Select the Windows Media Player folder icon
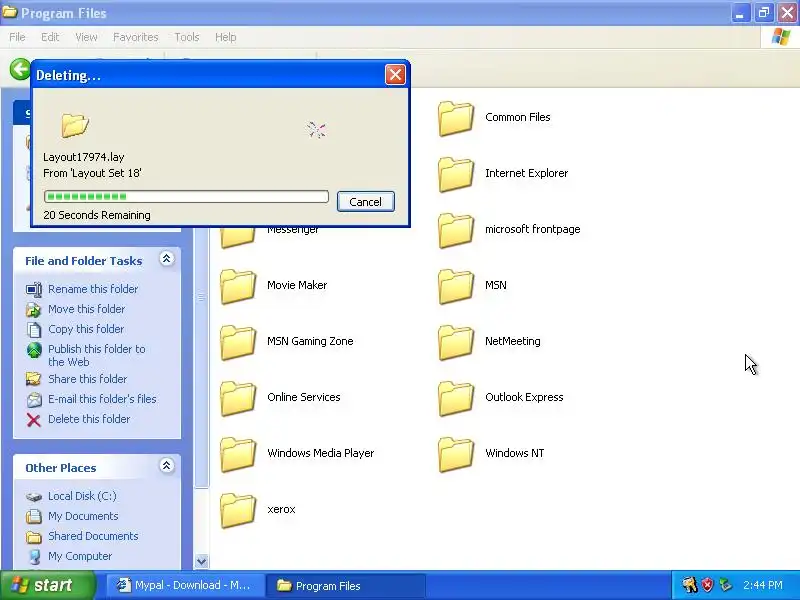 (x=238, y=455)
